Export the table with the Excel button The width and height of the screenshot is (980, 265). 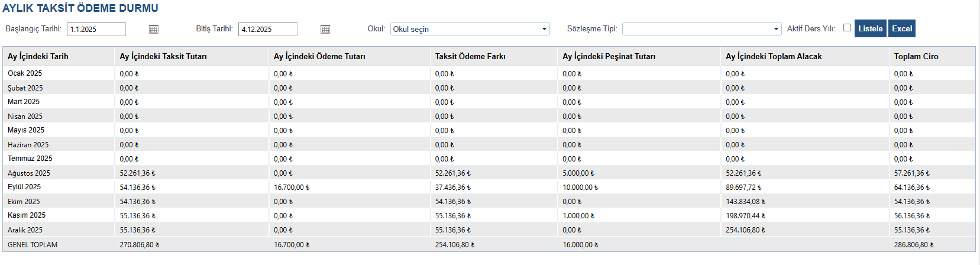902,28
